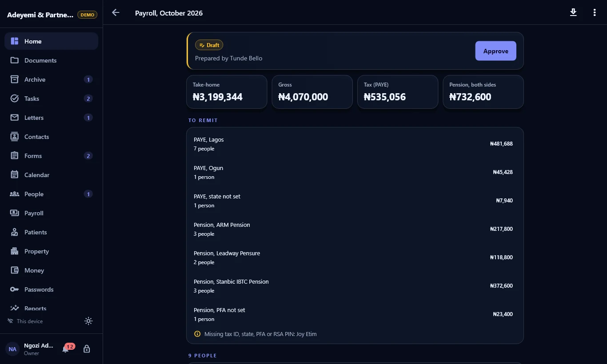Open the PAYE, Lagos remittance row
Viewport: 607px width, 364px height.
pyautogui.click(x=355, y=144)
